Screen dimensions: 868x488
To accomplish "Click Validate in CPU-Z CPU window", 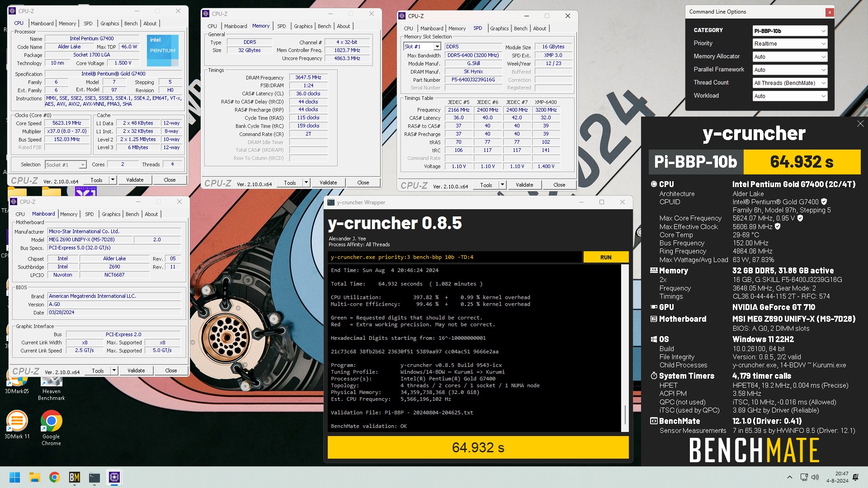I will click(135, 180).
